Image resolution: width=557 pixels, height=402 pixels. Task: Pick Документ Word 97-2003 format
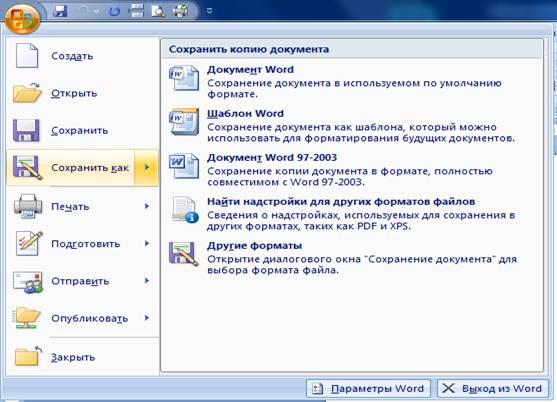pyautogui.click(x=352, y=170)
